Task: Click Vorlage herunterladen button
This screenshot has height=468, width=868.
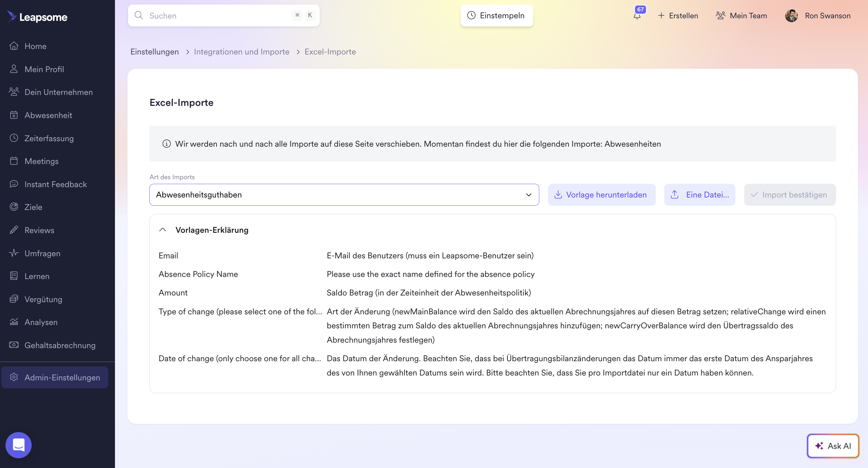Action: coord(602,194)
